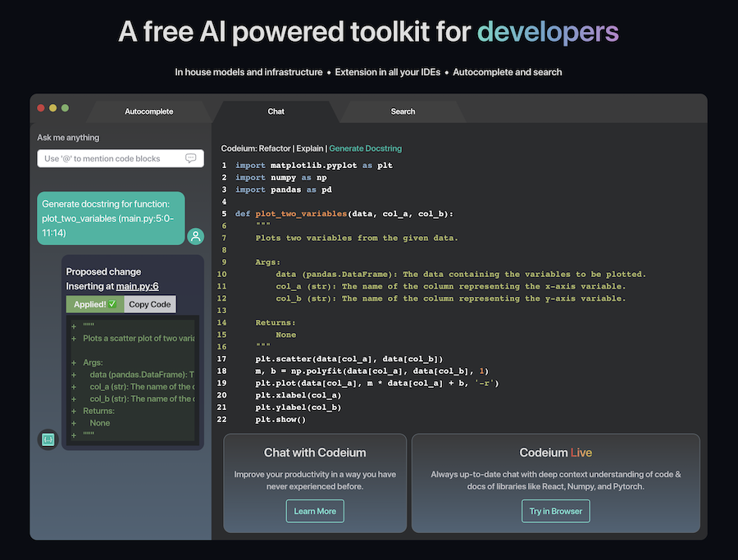
Task: Click the line 'import numpy as np'
Action: [281, 177]
